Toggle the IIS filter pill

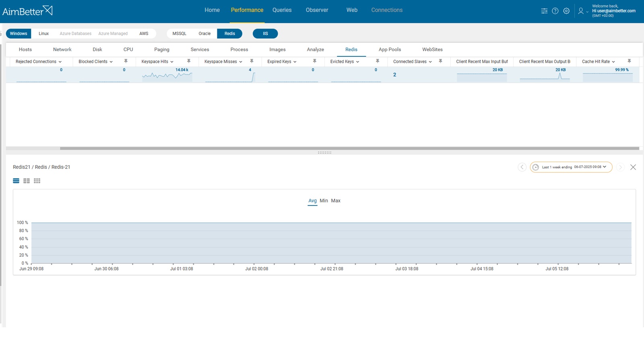(x=265, y=33)
